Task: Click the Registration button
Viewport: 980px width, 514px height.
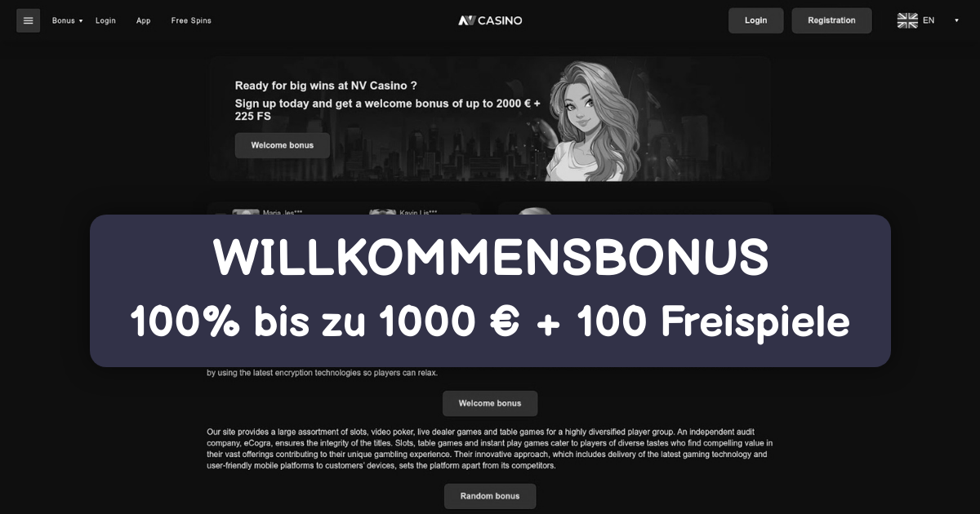Action: tap(831, 20)
